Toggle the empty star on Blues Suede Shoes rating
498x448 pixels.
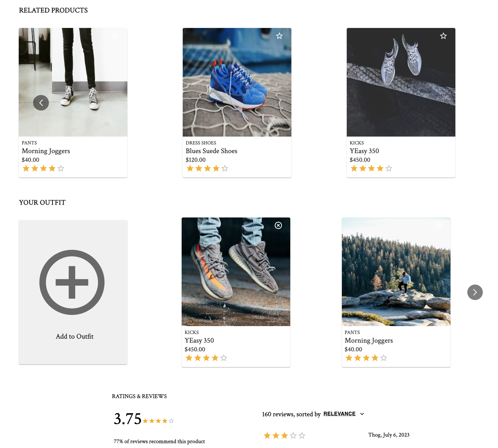pyautogui.click(x=225, y=168)
